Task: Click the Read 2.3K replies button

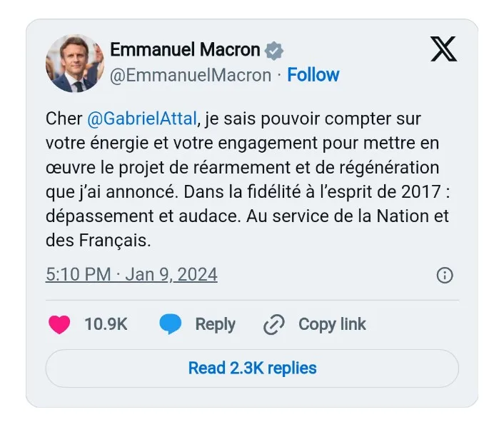Action: pos(252,368)
